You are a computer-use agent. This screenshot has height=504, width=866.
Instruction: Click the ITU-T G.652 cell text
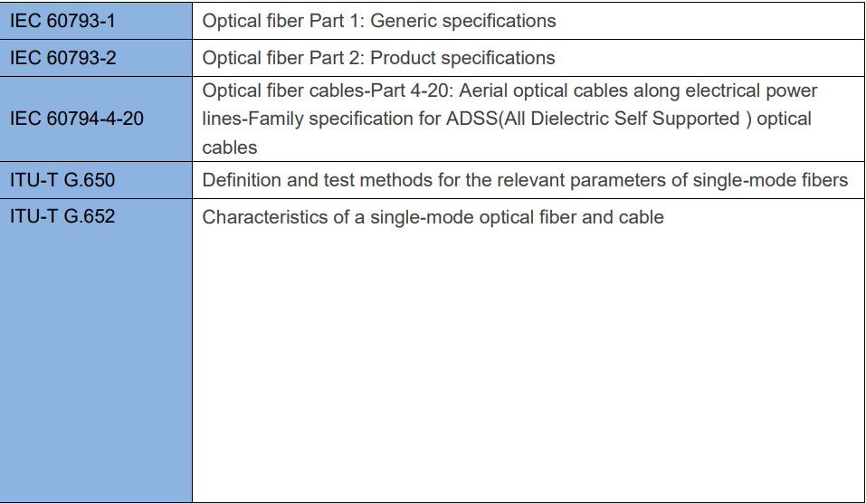point(62,216)
